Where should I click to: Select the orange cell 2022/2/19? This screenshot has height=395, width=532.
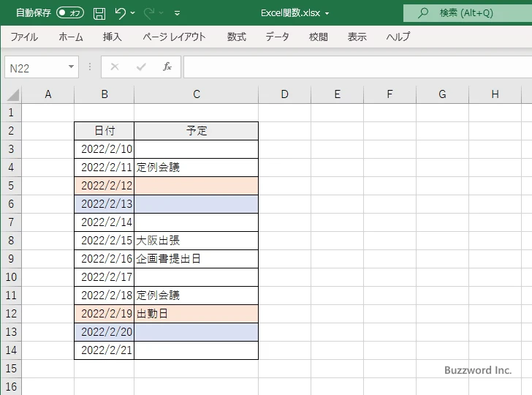104,314
